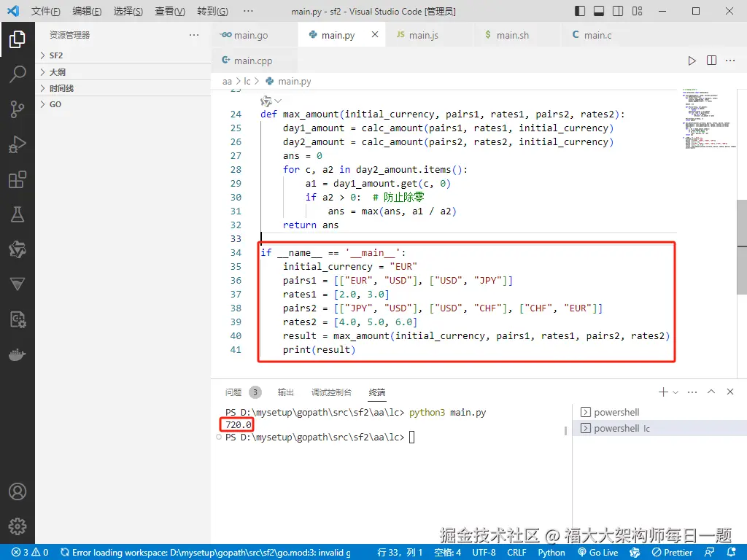Open the 输出 output panel tab

(x=285, y=392)
